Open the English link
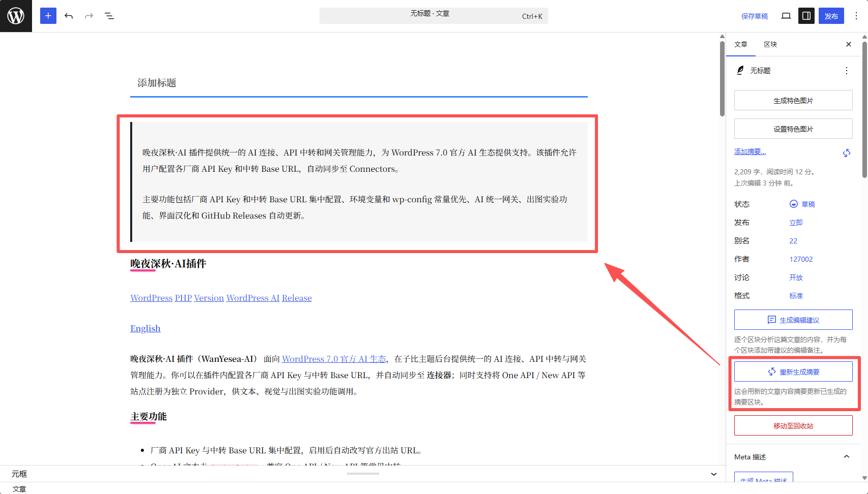868x494 pixels. pos(145,328)
